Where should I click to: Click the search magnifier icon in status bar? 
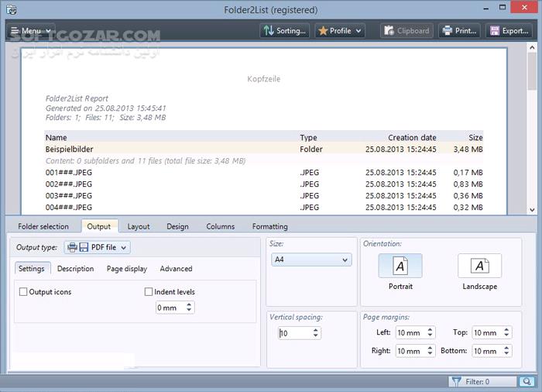(527, 382)
